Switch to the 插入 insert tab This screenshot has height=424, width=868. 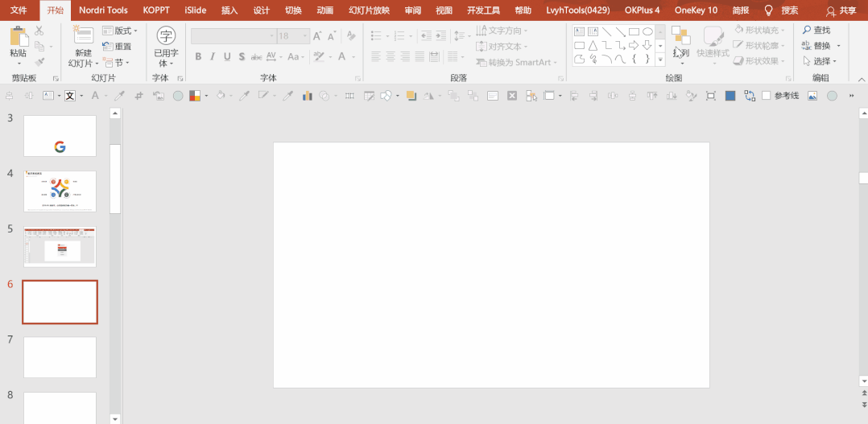click(229, 10)
